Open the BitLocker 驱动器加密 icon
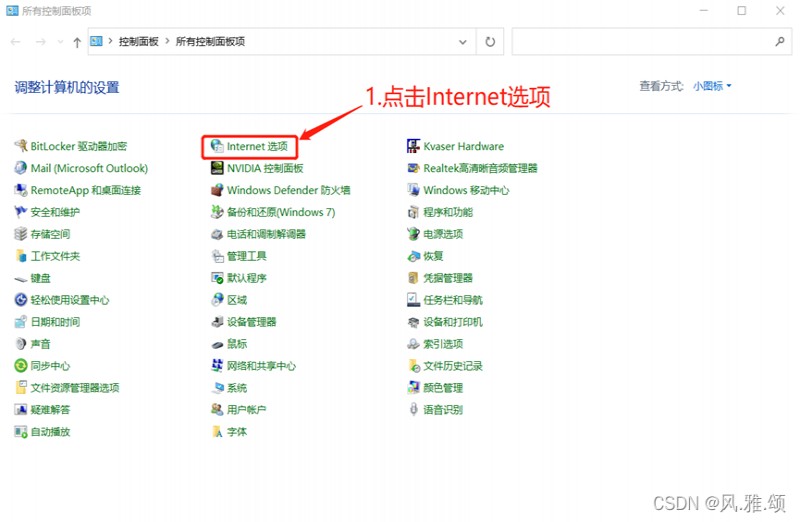This screenshot has height=522, width=800. [x=21, y=146]
